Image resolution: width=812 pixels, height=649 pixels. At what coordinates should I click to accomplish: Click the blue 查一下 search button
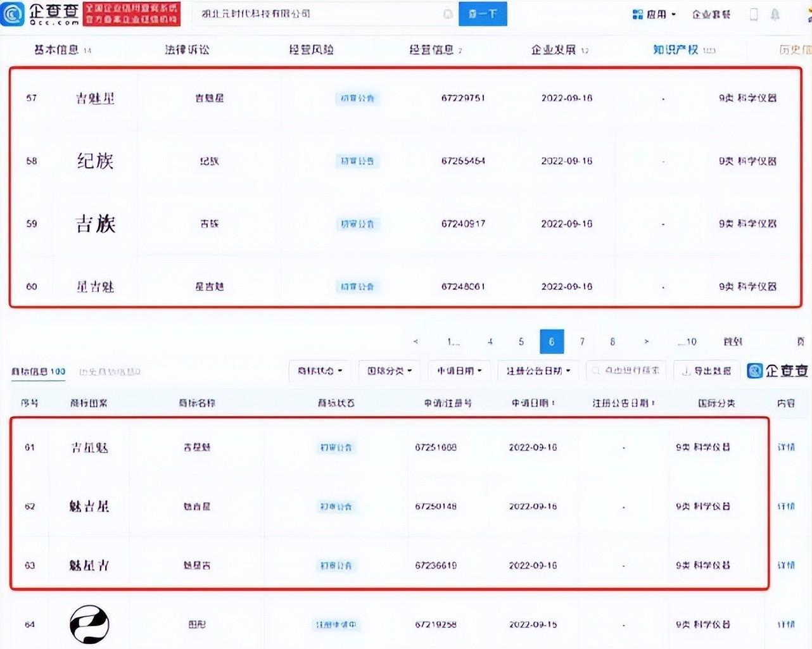click(483, 13)
